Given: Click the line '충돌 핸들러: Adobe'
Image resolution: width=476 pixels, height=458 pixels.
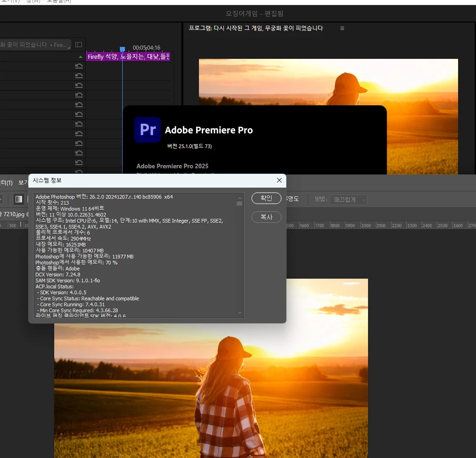Looking at the screenshot, I should coord(58,269).
